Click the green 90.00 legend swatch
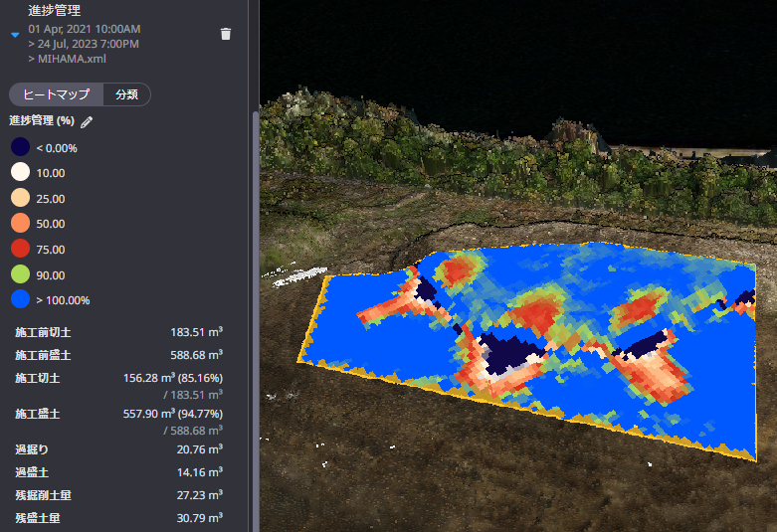This screenshot has width=777, height=532. point(20,274)
